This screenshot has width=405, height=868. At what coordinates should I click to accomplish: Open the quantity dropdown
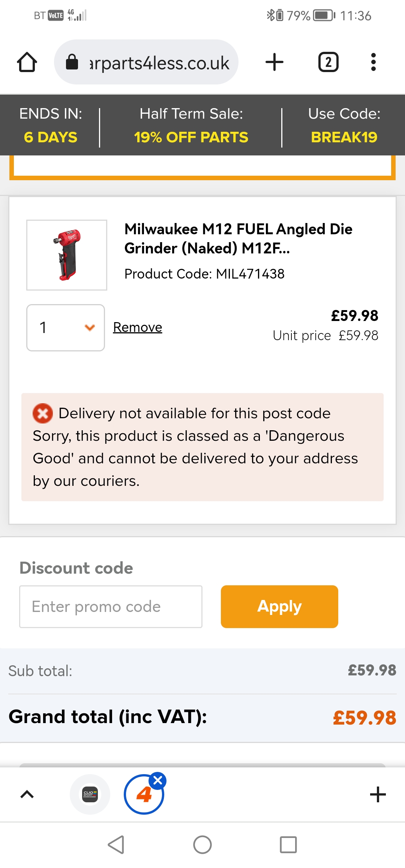click(66, 328)
